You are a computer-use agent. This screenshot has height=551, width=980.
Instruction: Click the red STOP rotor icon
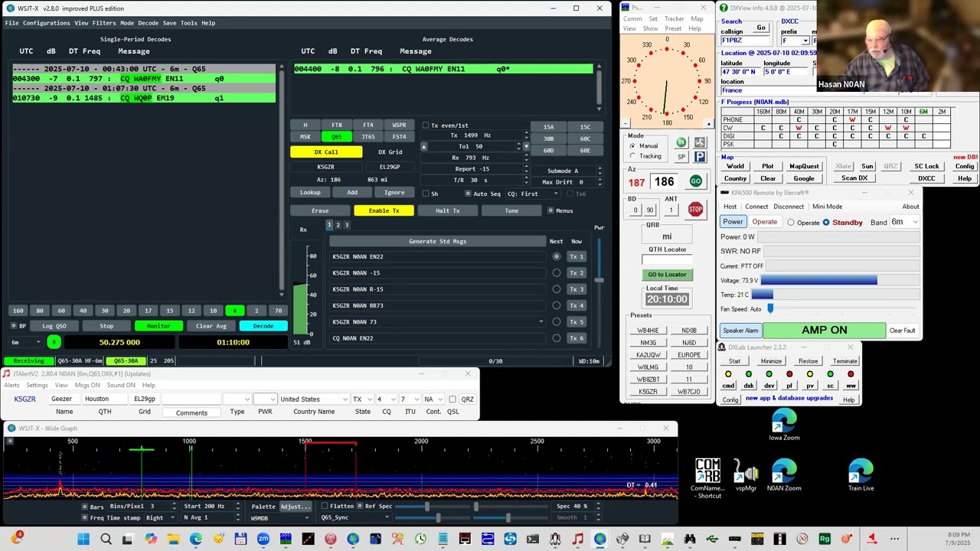tap(695, 209)
